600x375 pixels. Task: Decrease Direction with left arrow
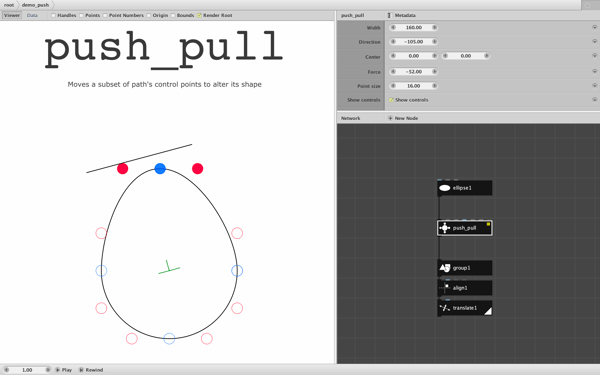tap(393, 42)
